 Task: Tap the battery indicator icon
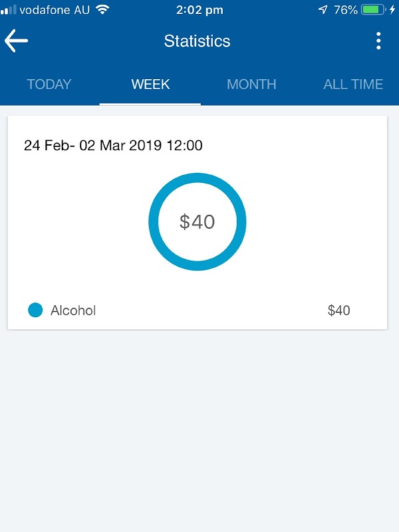coord(373,9)
